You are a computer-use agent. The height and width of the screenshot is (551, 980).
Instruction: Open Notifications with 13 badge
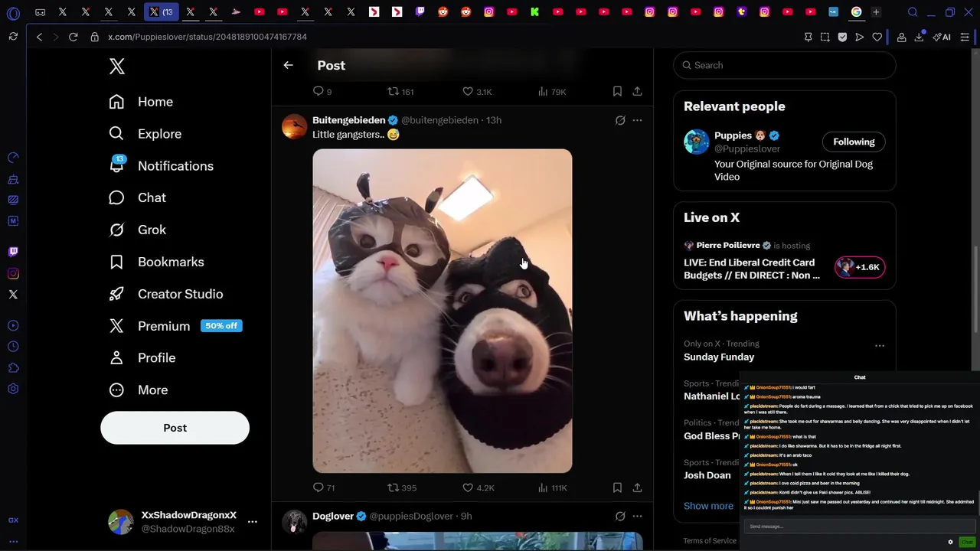click(162, 166)
